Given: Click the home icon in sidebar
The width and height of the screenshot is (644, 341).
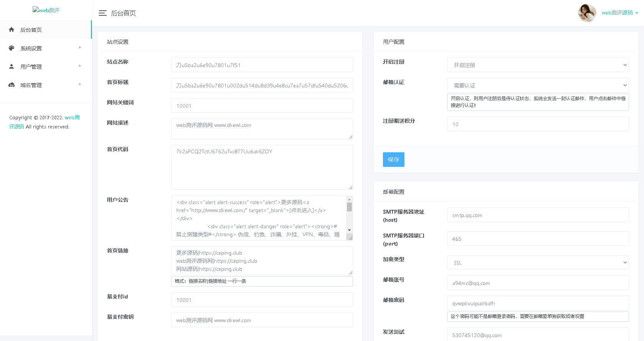Looking at the screenshot, I should 11,30.
